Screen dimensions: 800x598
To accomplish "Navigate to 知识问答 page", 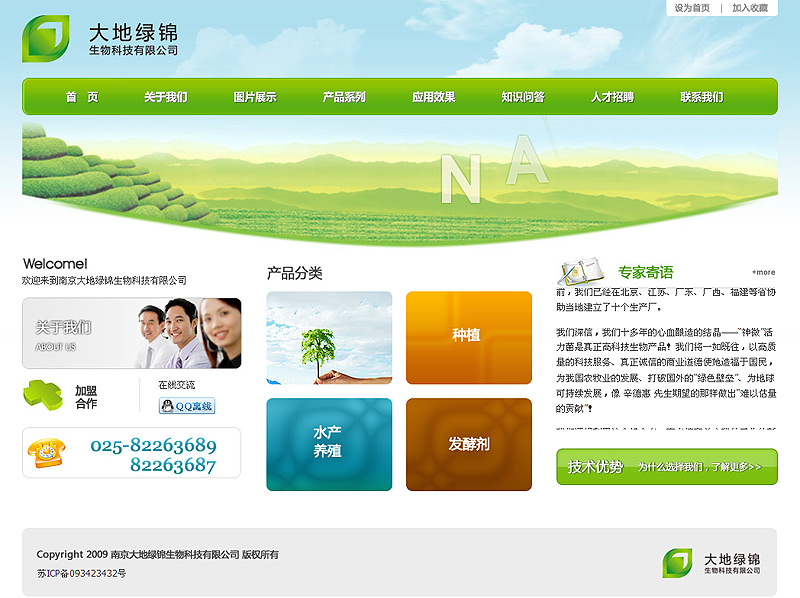I will coord(523,97).
